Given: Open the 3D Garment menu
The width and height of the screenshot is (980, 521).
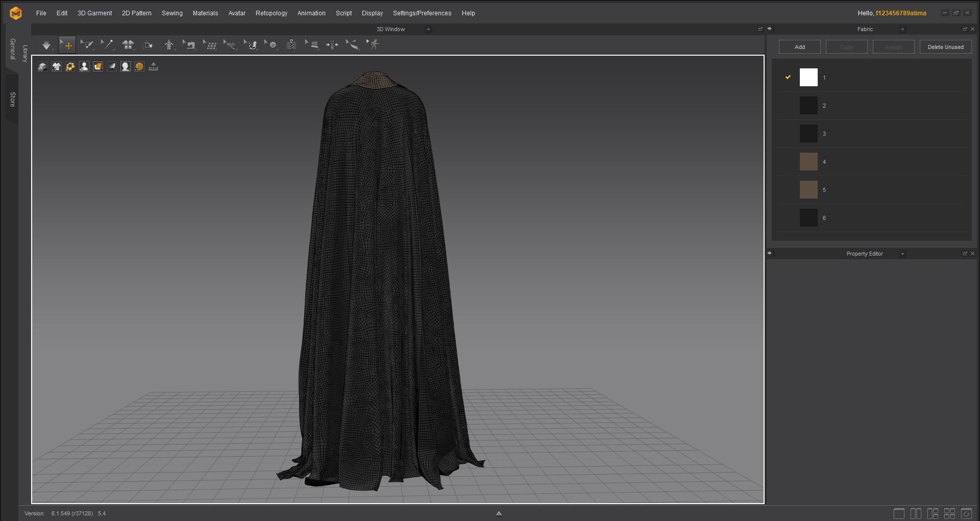Looking at the screenshot, I should click(94, 13).
